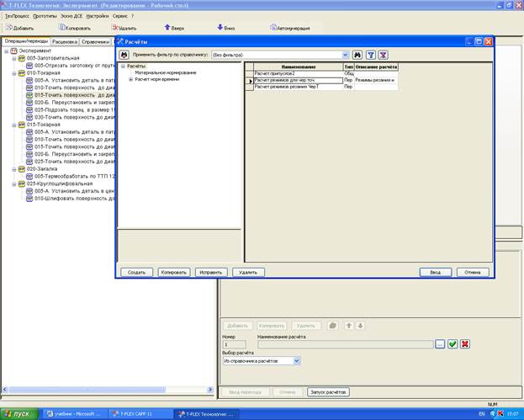This screenshot has width=524, height=420.
Task: Open the Эскиз ДСЕ menu
Action: [71, 16]
